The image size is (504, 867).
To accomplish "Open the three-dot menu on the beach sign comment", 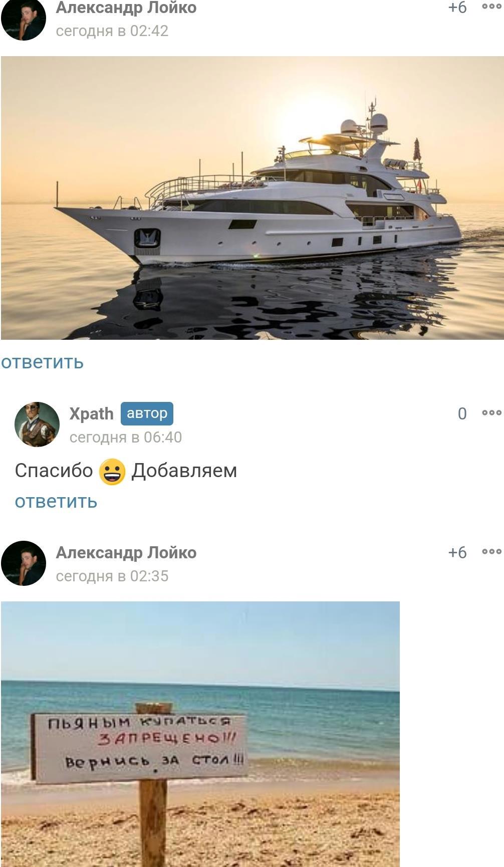I will click(491, 551).
